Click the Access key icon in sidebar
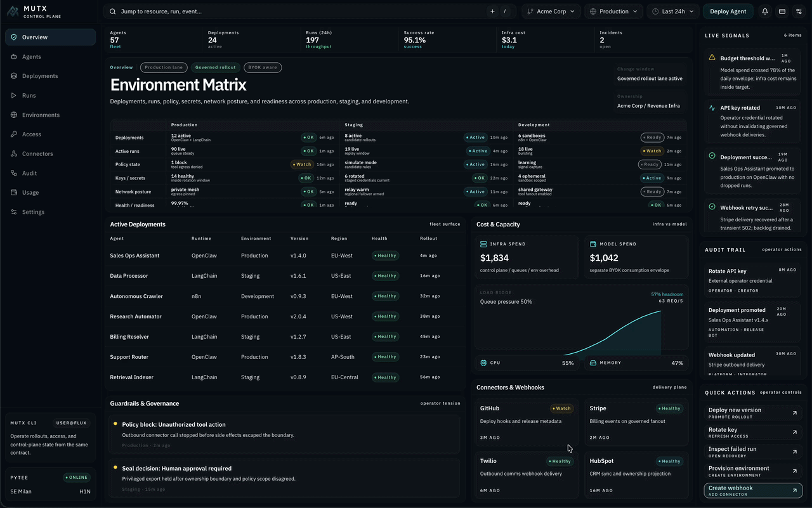The image size is (812, 508). tap(14, 134)
